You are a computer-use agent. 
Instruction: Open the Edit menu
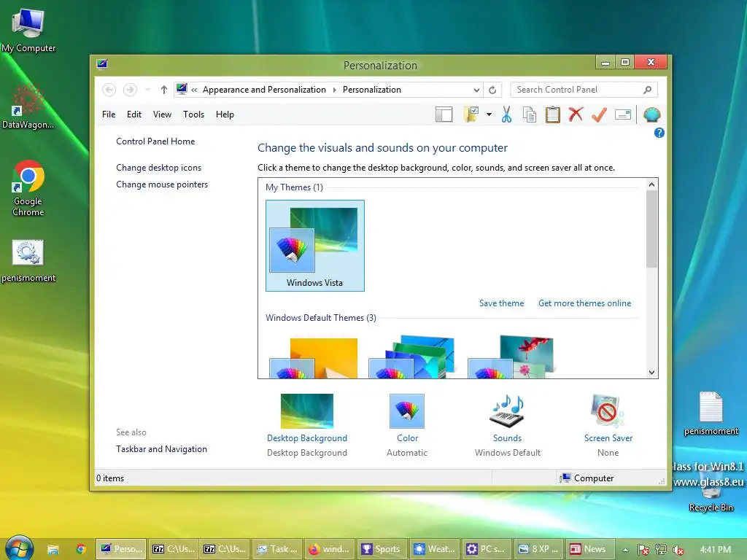coord(134,114)
